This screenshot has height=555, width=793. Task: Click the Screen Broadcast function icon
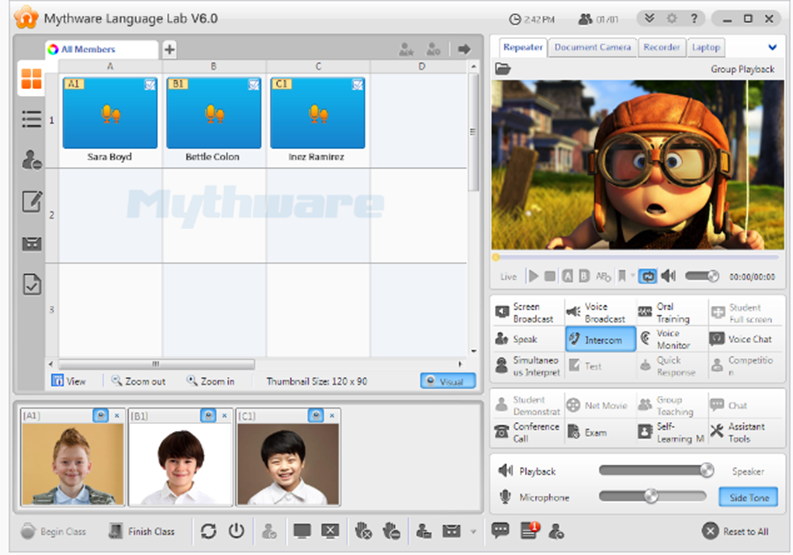coord(503,313)
